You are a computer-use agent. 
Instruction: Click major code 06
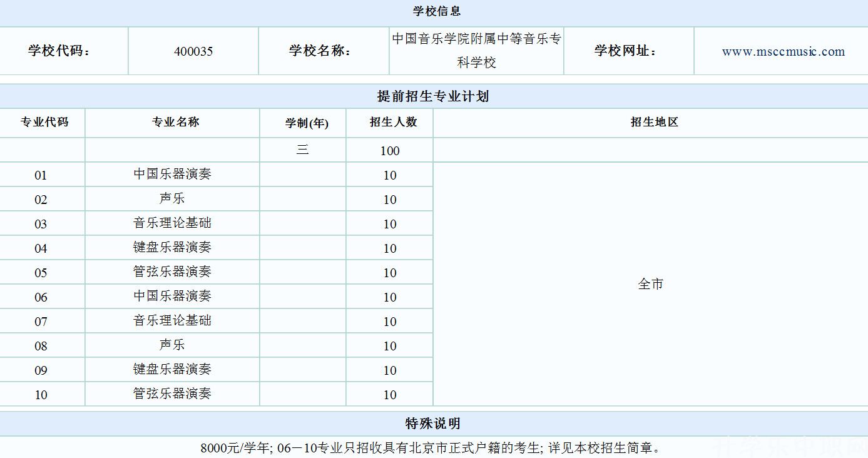[x=41, y=297]
